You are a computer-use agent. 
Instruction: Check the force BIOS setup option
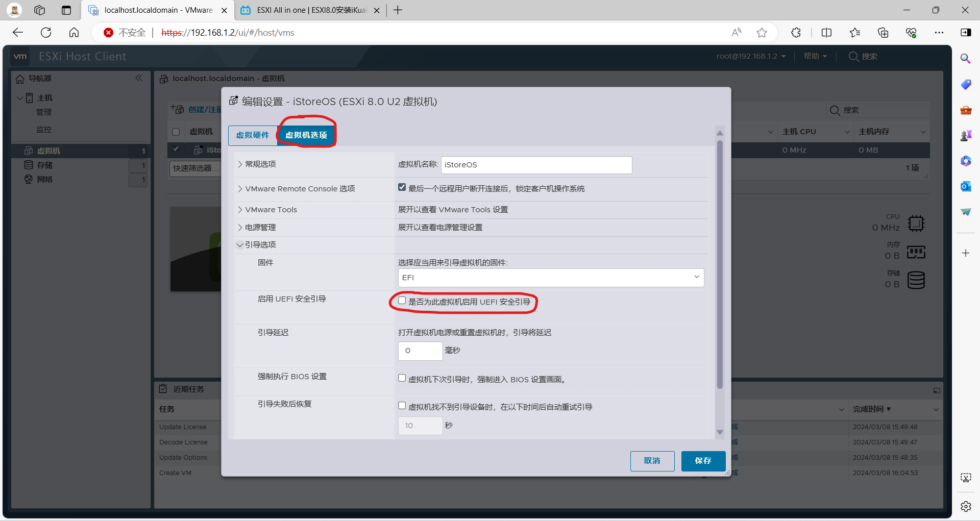coord(402,378)
